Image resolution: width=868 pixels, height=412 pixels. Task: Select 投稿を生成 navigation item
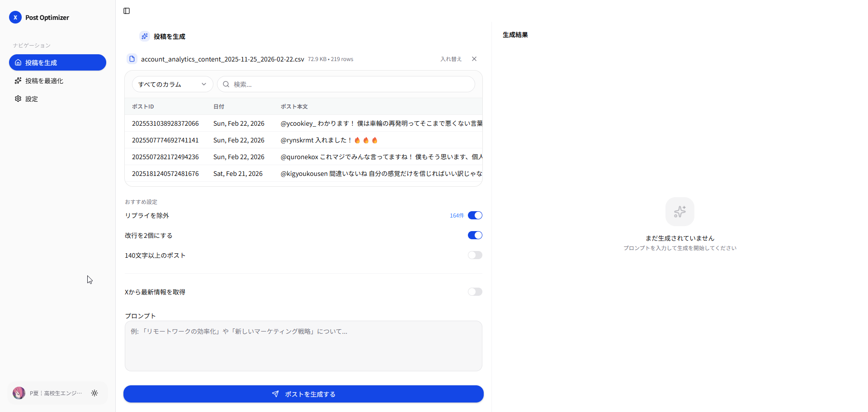coord(57,62)
